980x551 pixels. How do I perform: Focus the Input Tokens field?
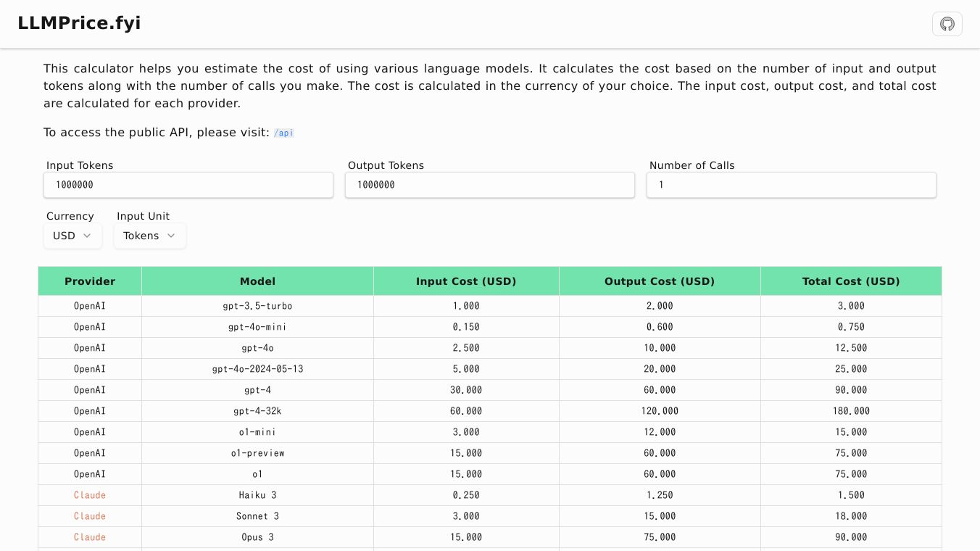[x=188, y=185]
